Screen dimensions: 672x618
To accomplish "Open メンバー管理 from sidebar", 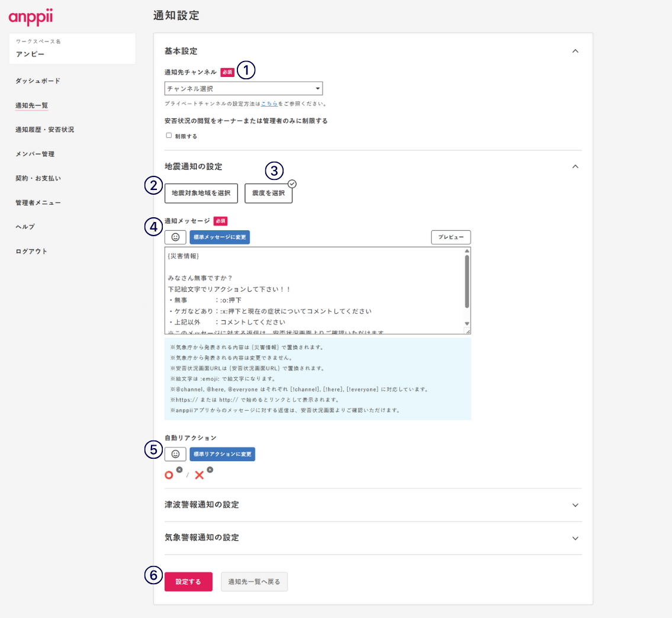I will click(x=35, y=154).
